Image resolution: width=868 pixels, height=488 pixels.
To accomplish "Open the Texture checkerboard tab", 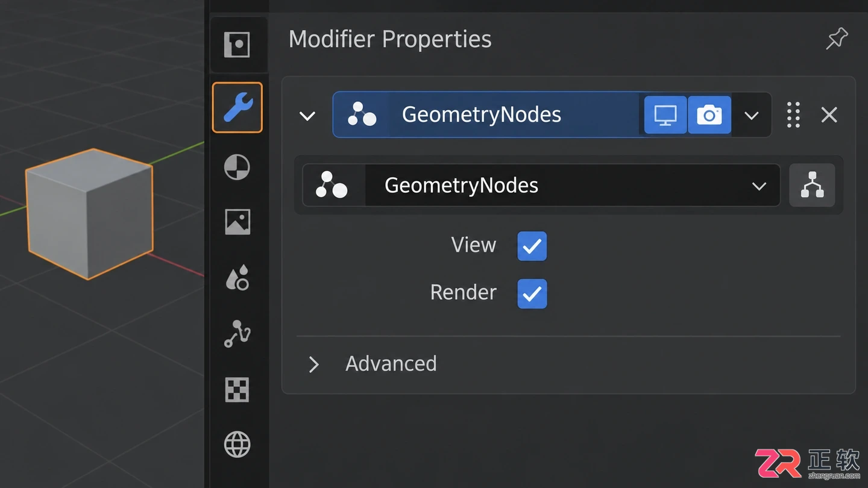I will click(x=237, y=390).
